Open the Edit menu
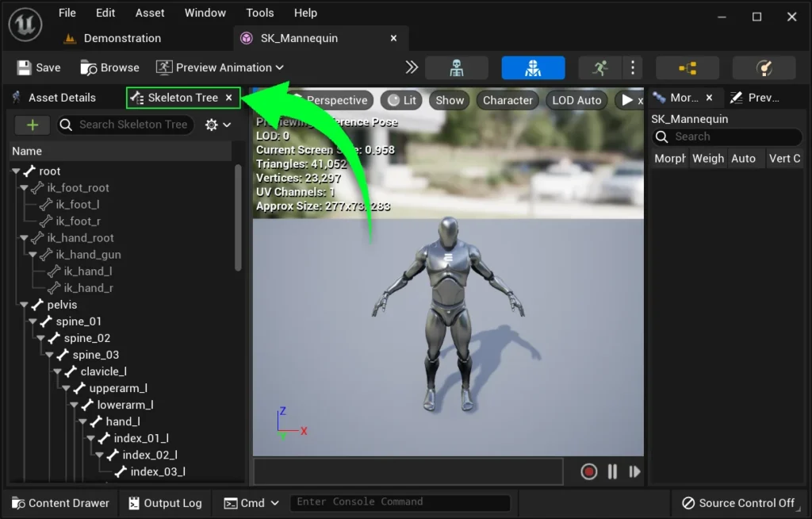The height and width of the screenshot is (519, 812). [x=105, y=13]
